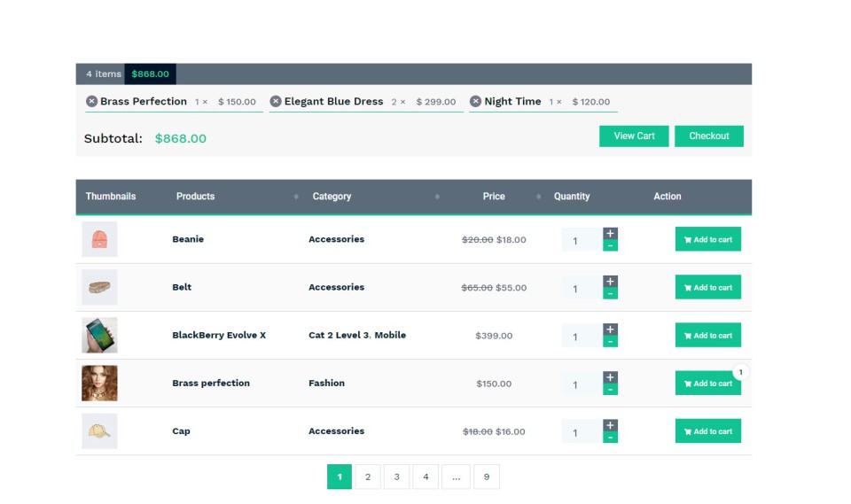Increase Beanie quantity with plus button
851x504 pixels.
(x=610, y=234)
